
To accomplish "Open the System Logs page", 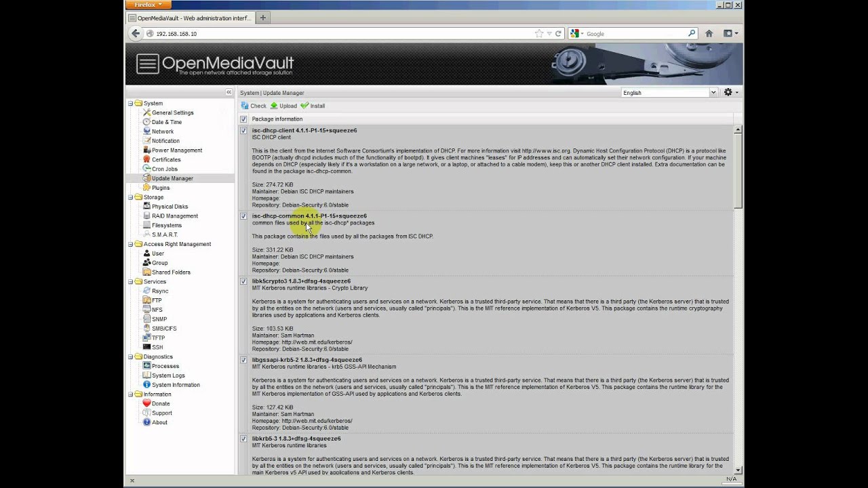I will (167, 375).
